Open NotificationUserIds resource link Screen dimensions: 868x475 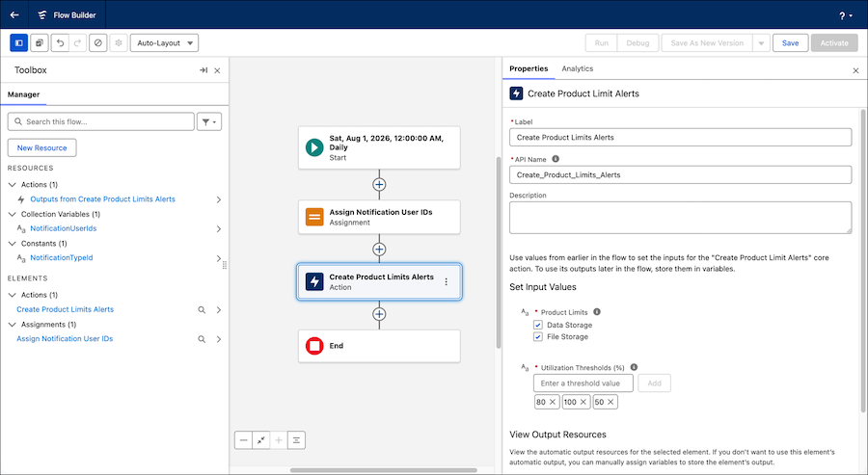[x=63, y=228]
